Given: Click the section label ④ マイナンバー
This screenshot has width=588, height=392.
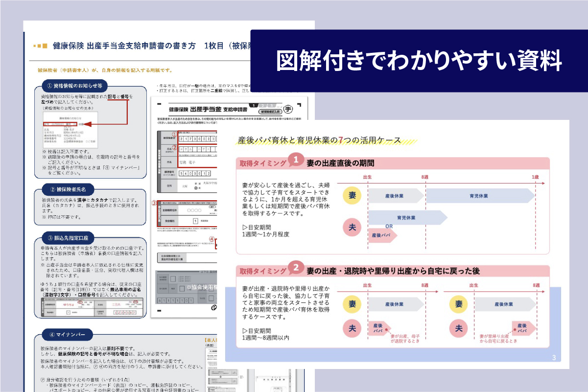Looking at the screenshot, I should pos(67,335).
